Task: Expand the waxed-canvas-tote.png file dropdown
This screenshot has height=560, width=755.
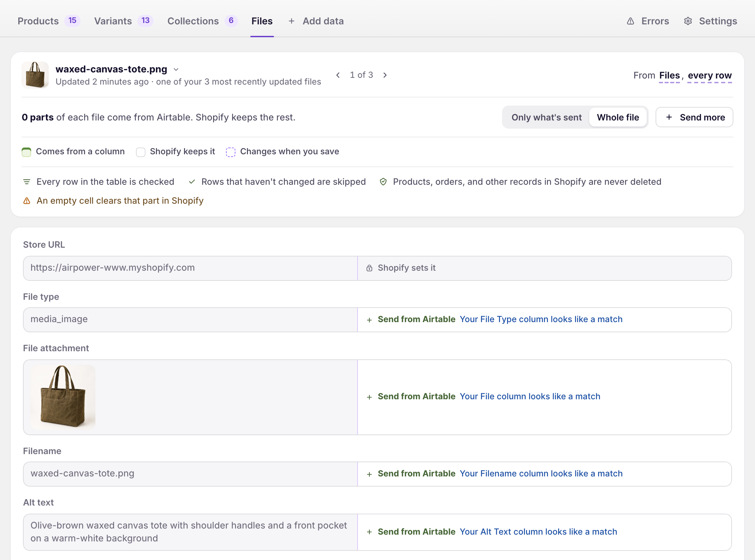Action: coord(176,69)
